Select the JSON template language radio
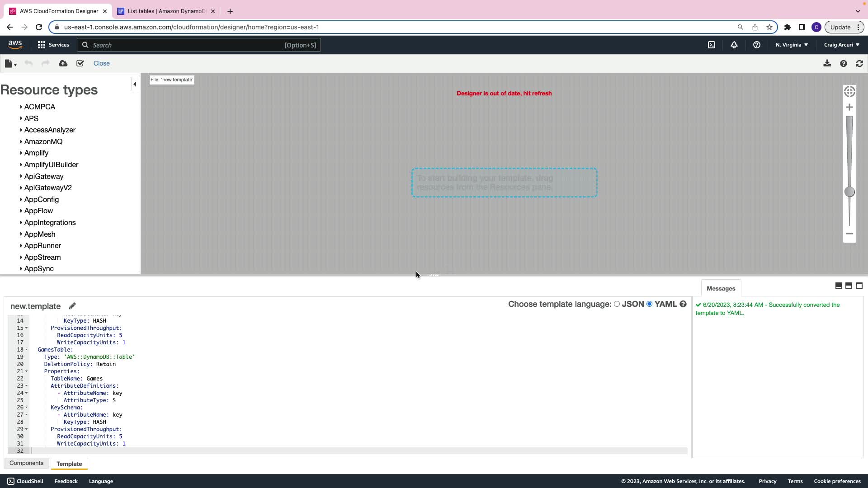868x488 pixels. click(x=617, y=304)
